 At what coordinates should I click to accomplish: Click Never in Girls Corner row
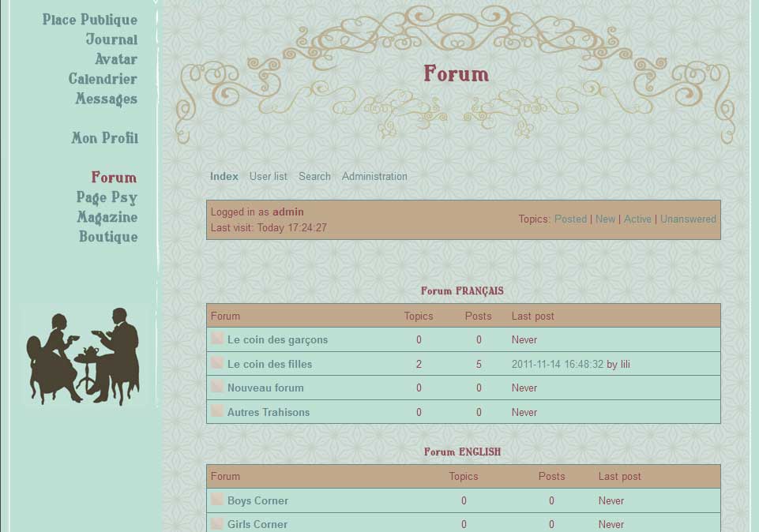click(611, 524)
